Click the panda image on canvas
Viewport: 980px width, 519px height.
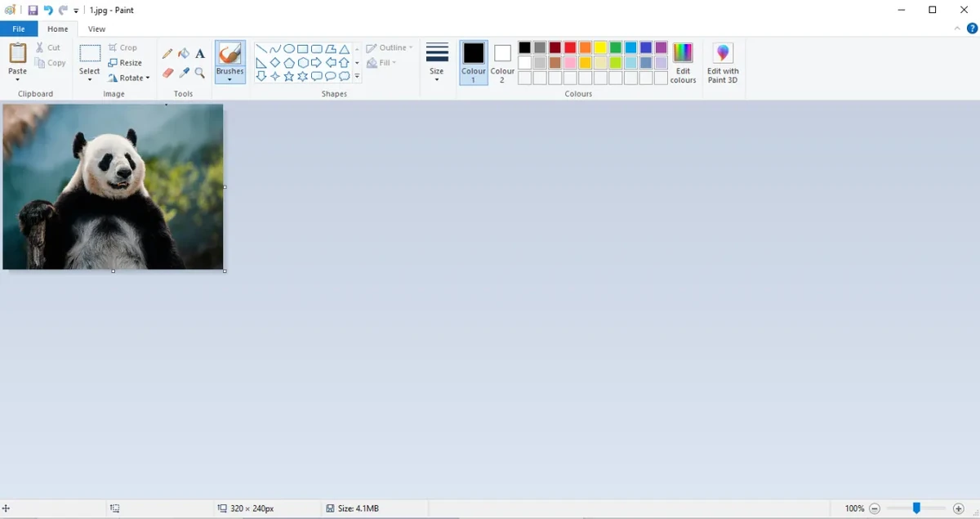pyautogui.click(x=113, y=186)
